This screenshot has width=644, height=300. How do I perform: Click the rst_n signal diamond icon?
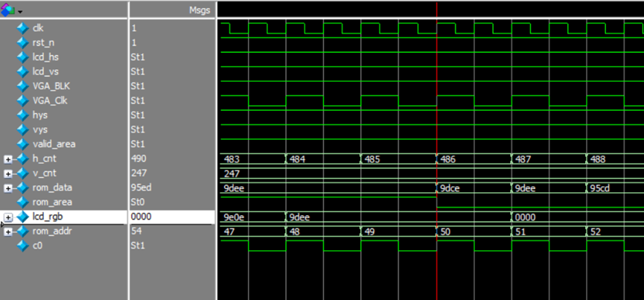(x=22, y=42)
